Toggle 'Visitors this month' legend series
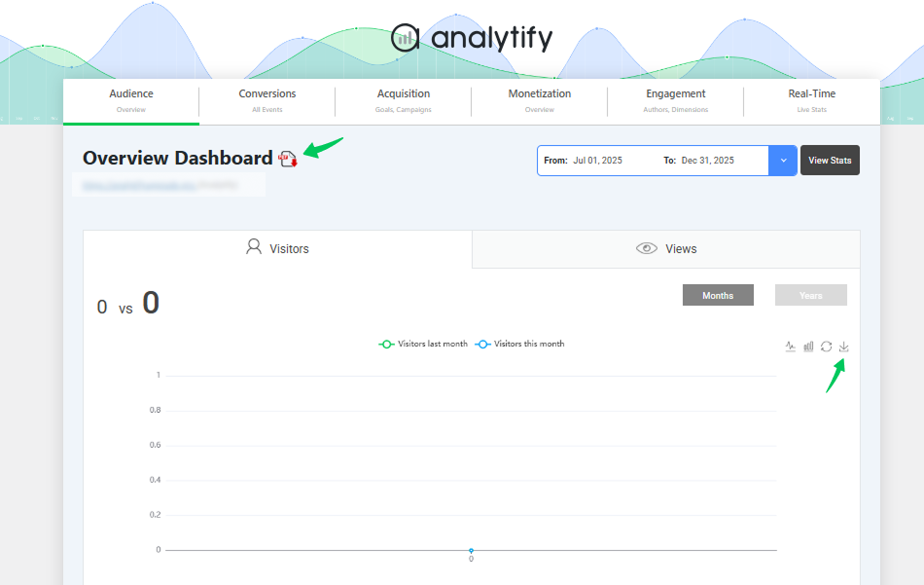The image size is (924, 585). coord(519,344)
